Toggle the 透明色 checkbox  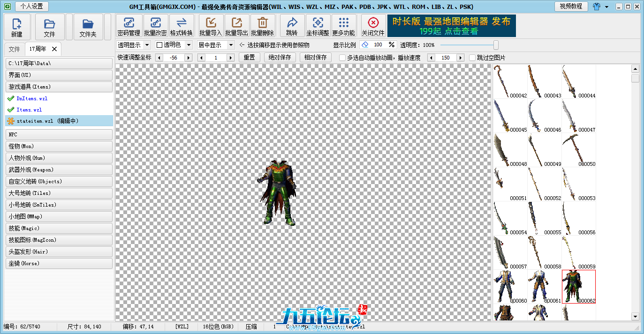[159, 45]
